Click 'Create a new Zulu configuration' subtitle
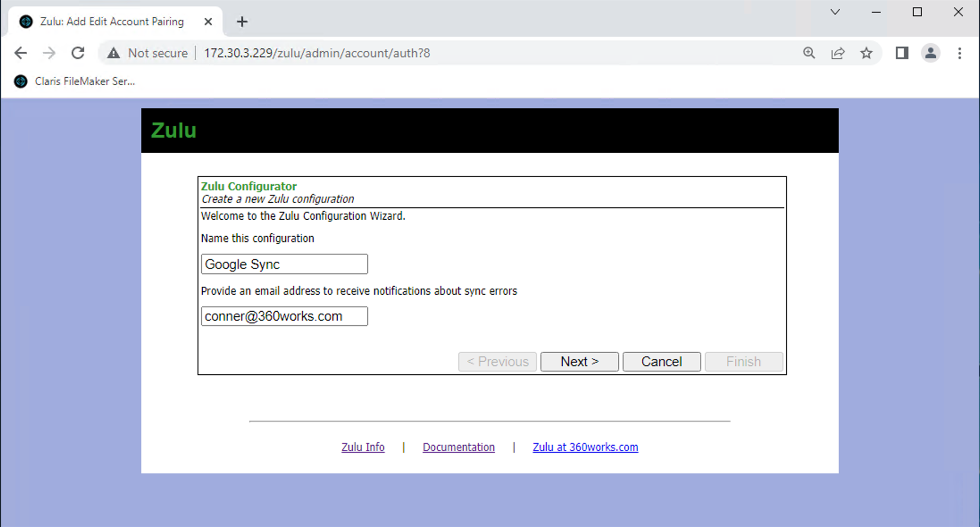 click(277, 199)
